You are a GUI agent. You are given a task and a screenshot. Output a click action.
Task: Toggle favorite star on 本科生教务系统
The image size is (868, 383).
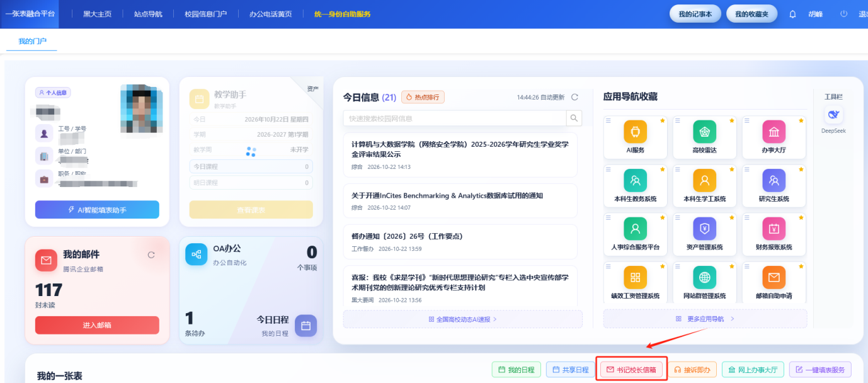(663, 169)
